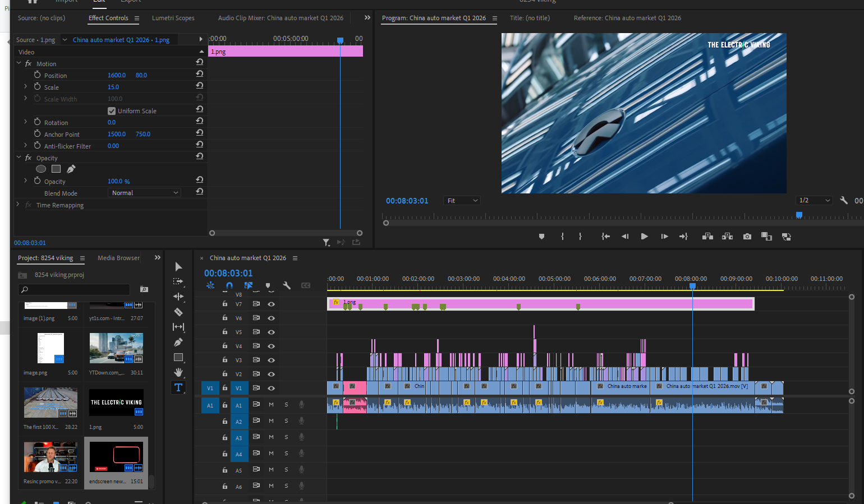The height and width of the screenshot is (504, 864).
Task: Open the Media Browser panel
Action: click(118, 258)
